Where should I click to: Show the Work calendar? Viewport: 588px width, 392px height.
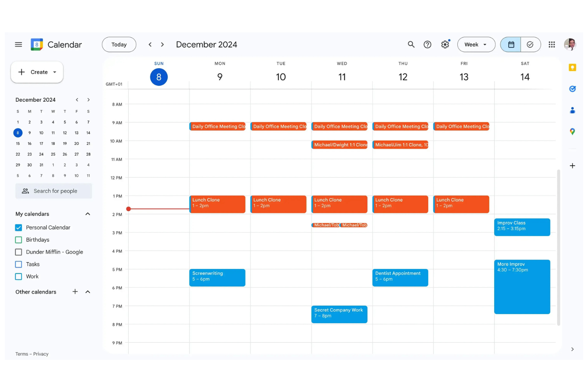point(18,276)
